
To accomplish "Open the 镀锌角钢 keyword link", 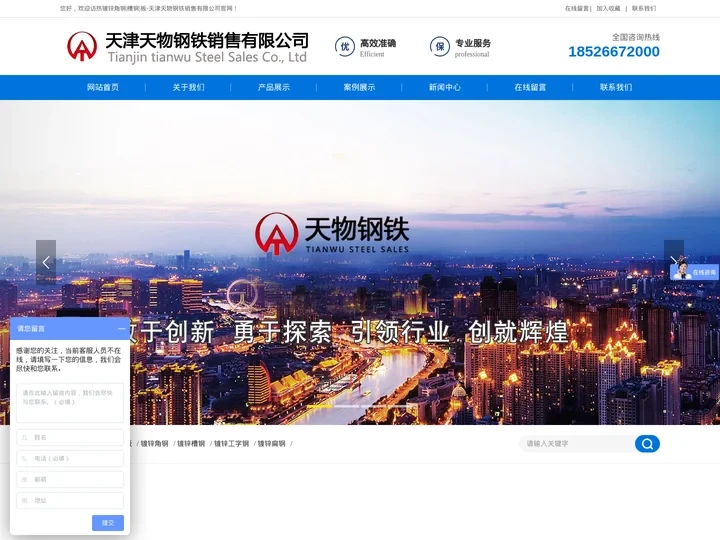I will pyautogui.click(x=154, y=444).
